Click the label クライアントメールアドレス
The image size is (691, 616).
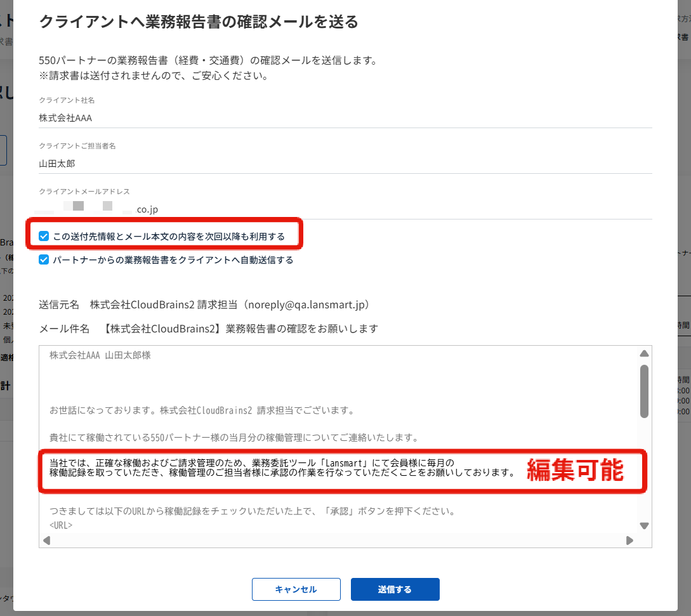tap(84, 191)
